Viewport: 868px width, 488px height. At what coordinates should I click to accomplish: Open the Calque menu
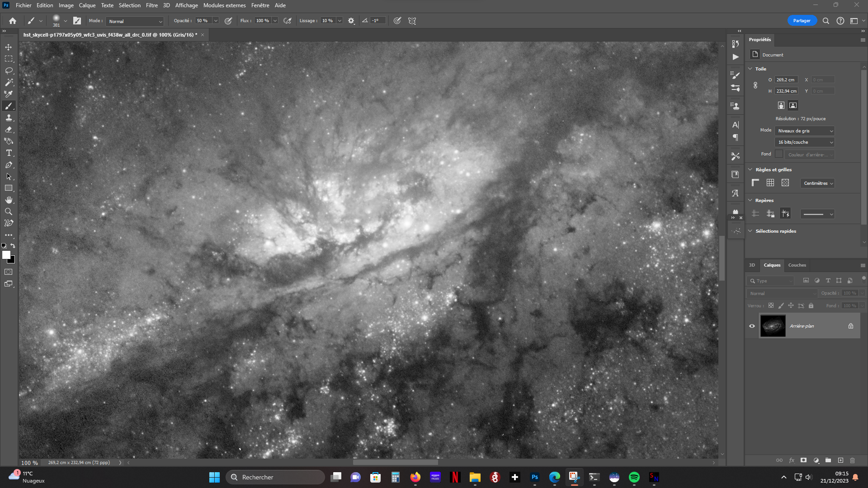pos(87,5)
